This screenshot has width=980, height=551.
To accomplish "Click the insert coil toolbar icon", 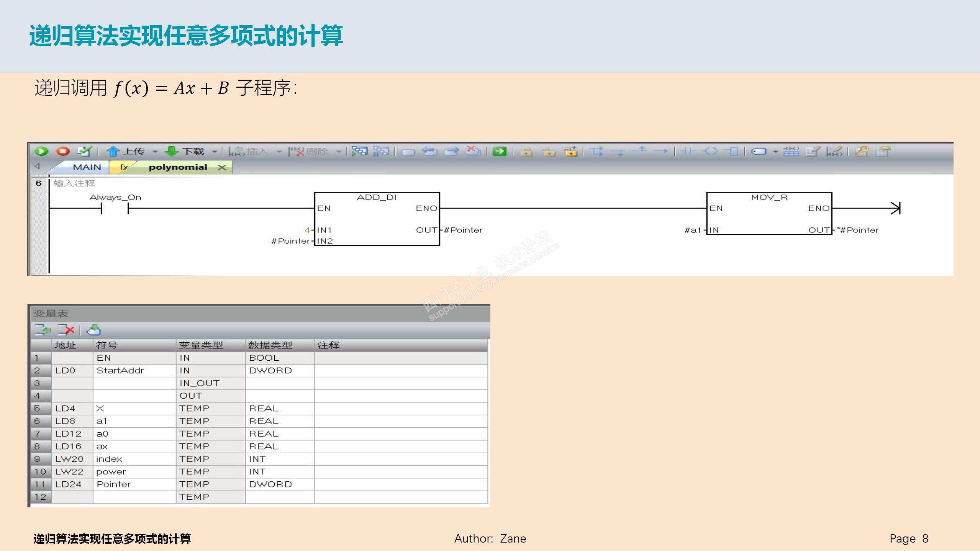I will pyautogui.click(x=710, y=151).
